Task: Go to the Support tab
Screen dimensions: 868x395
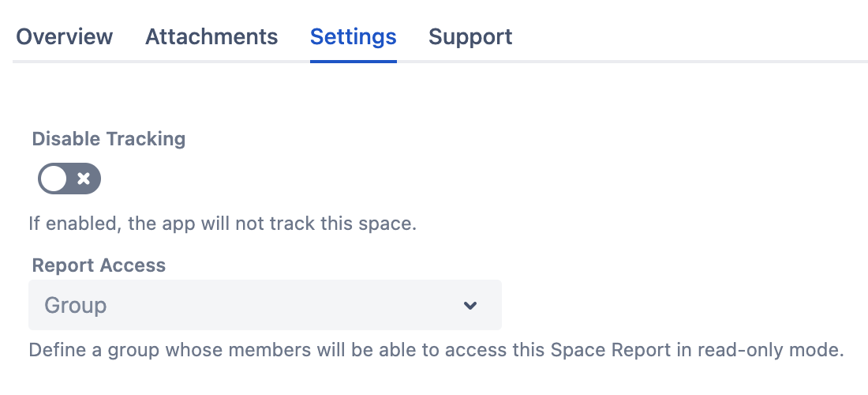Action: tap(470, 37)
